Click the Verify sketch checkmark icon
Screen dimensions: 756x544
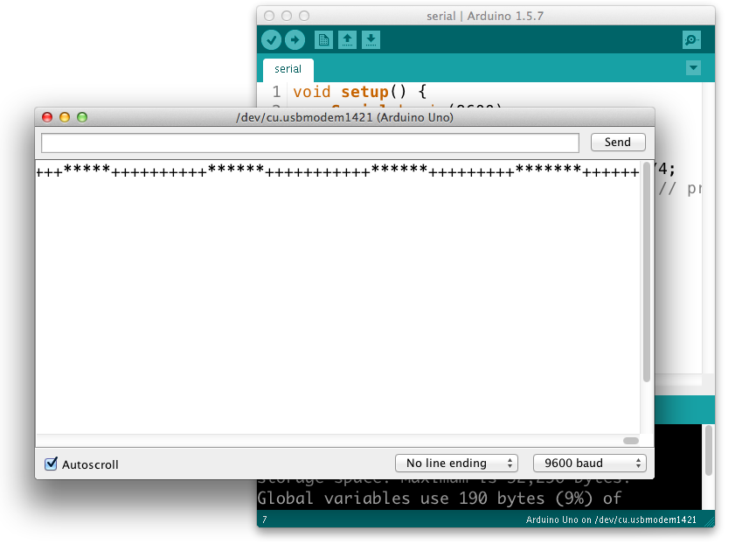point(271,39)
